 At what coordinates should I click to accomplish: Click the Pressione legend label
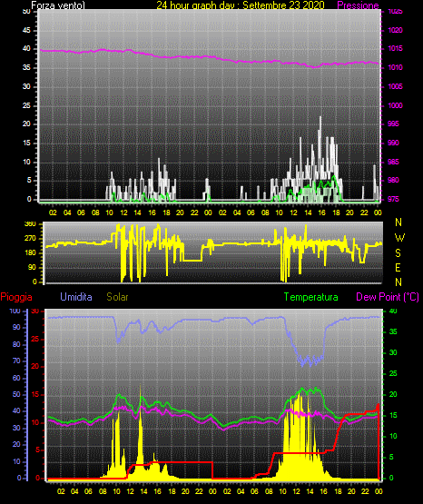pyautogui.click(x=358, y=5)
